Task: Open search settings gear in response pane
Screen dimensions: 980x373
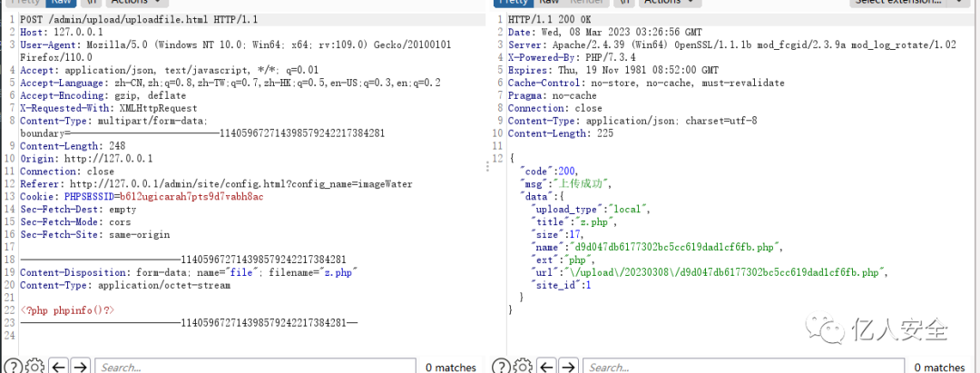Action: [x=524, y=366]
